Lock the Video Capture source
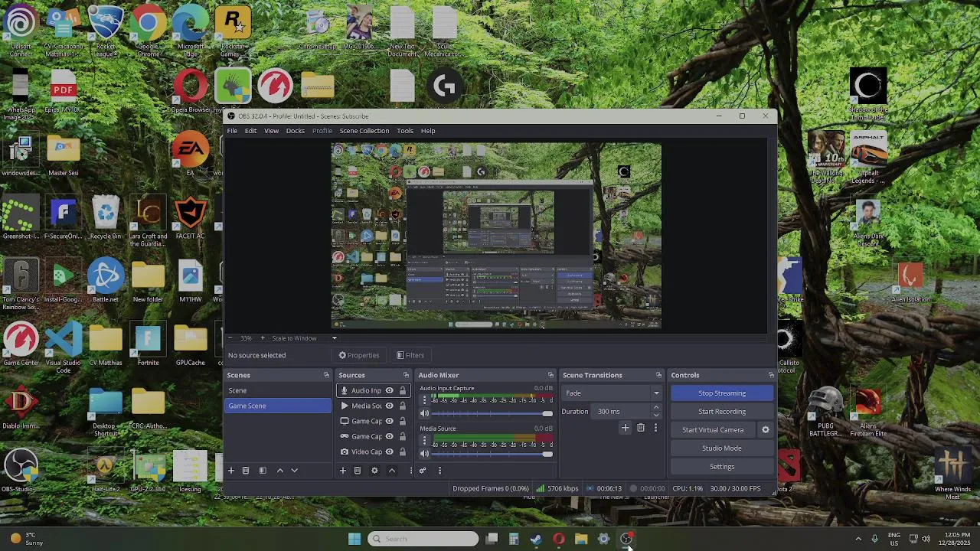This screenshot has width=980, height=551. pyautogui.click(x=402, y=452)
